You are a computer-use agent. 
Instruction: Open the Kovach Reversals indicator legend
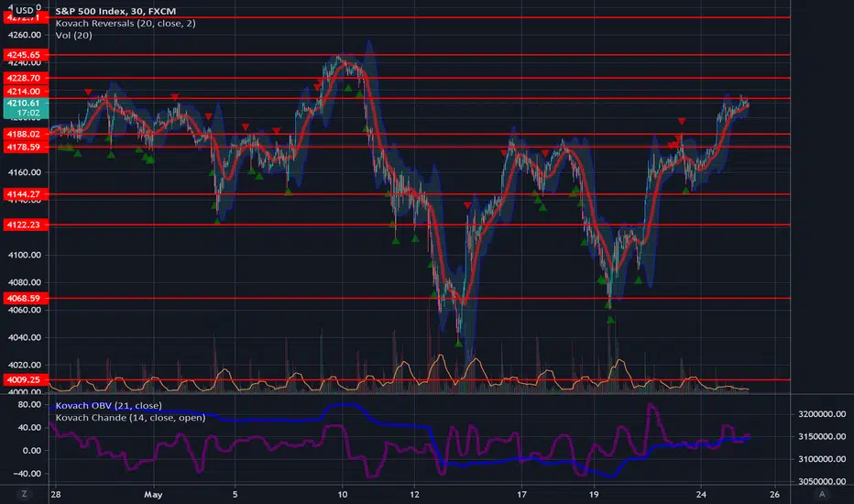(126, 23)
